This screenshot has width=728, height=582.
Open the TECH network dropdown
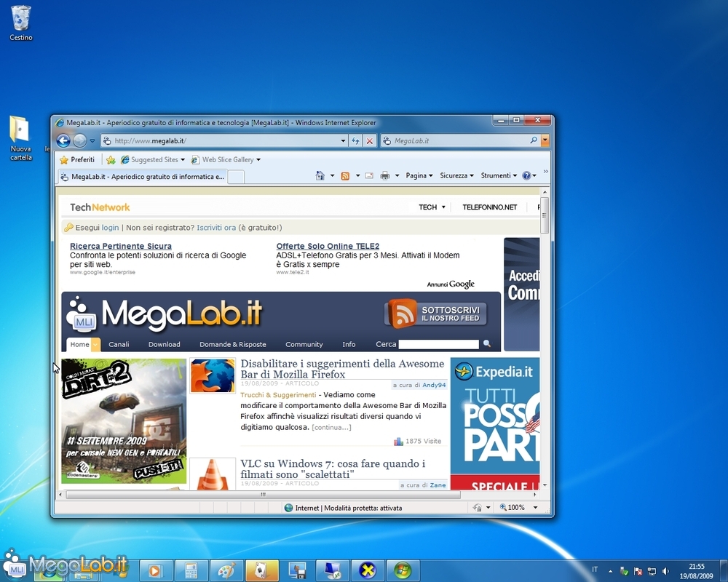pos(432,207)
